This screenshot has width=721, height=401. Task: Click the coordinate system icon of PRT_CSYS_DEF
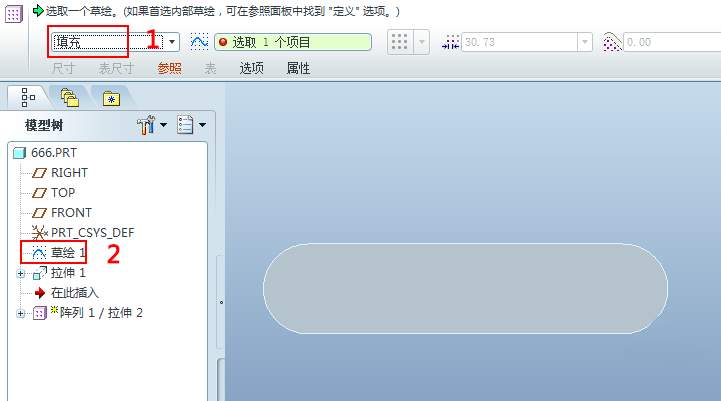40,233
